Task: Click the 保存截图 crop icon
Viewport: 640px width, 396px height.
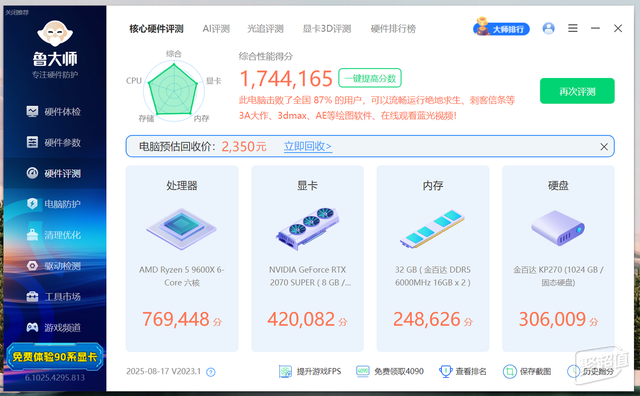Action: (x=509, y=372)
